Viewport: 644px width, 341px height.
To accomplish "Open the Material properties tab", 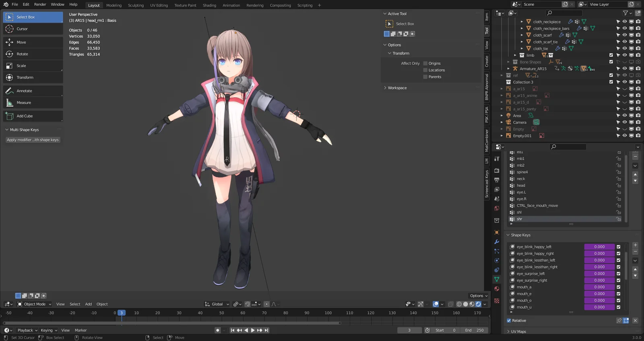I will (497, 289).
